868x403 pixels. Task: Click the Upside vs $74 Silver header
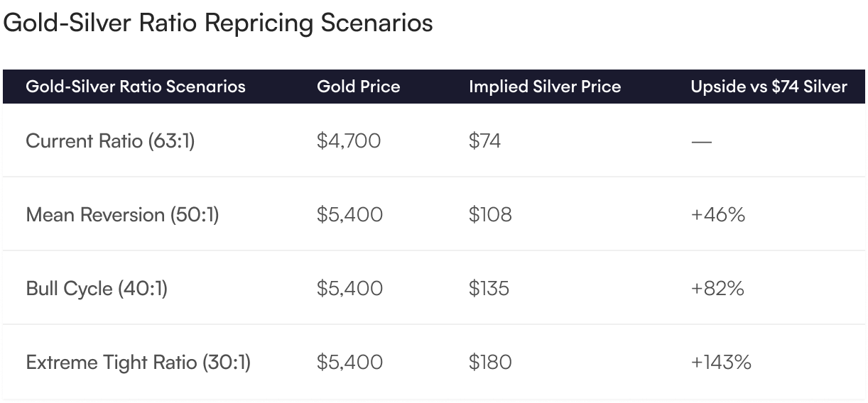[769, 87]
